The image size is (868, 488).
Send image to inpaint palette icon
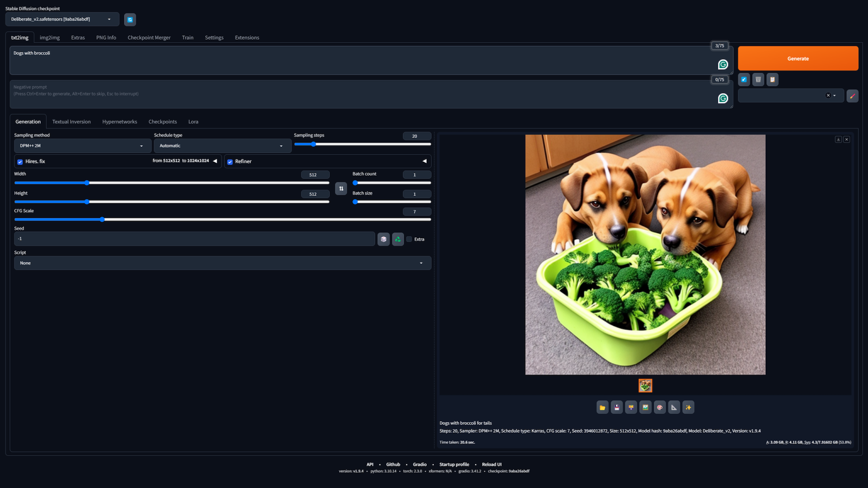(x=660, y=408)
